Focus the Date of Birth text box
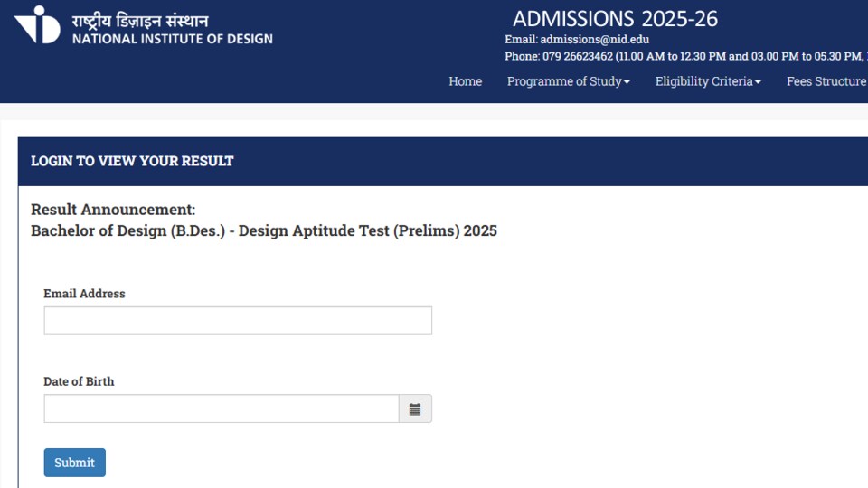 pyautogui.click(x=222, y=408)
